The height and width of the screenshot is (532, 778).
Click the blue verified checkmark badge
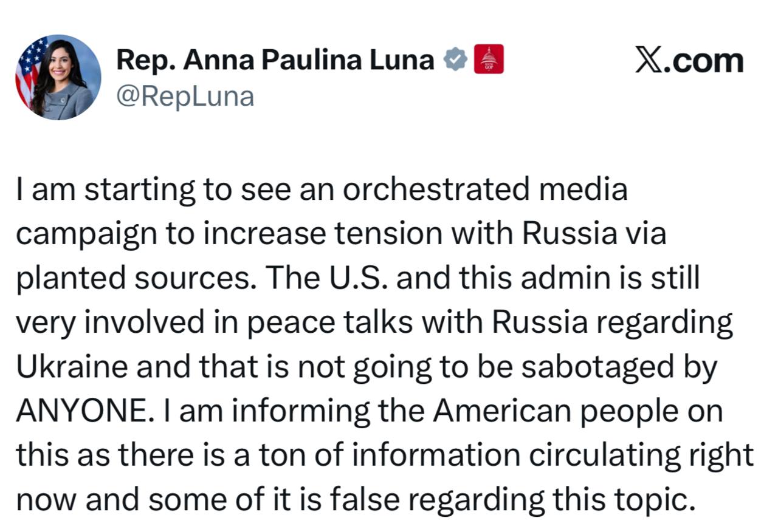(x=455, y=60)
